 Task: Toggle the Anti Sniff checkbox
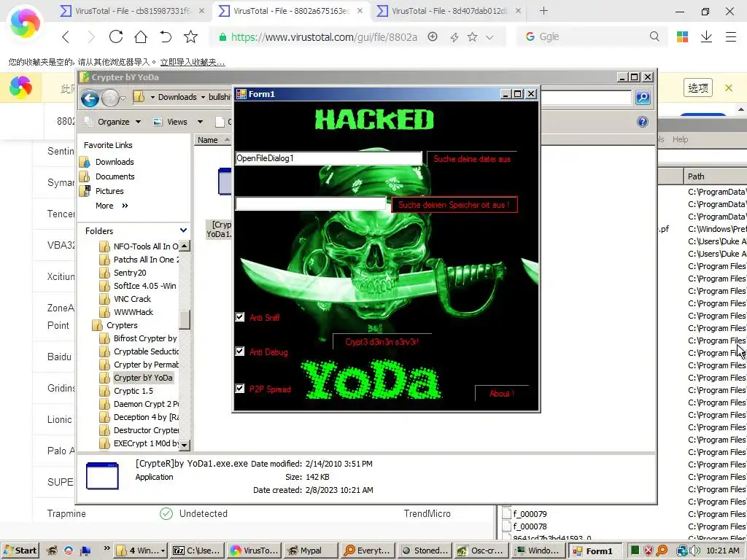click(240, 317)
